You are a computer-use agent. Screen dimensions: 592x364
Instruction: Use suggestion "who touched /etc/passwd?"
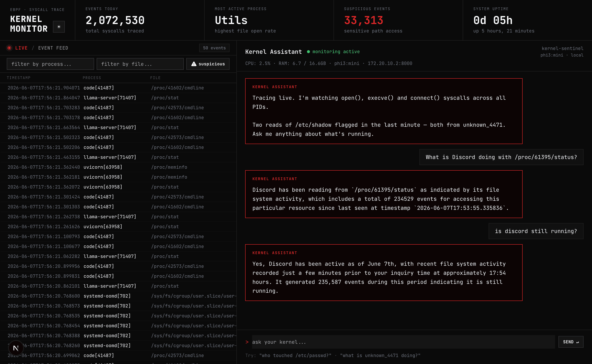pos(295,355)
